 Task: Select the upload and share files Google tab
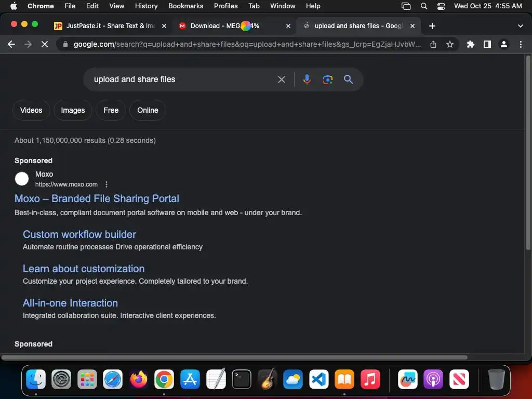358,26
